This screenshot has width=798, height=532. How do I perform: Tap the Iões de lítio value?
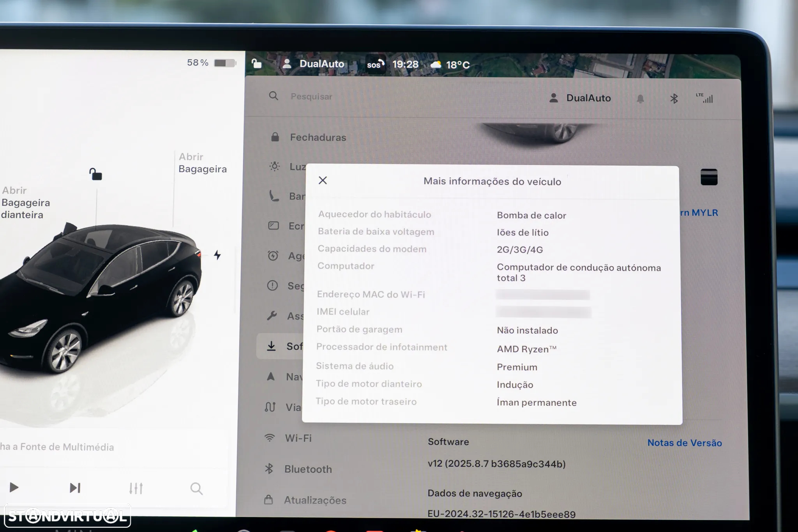click(x=523, y=233)
